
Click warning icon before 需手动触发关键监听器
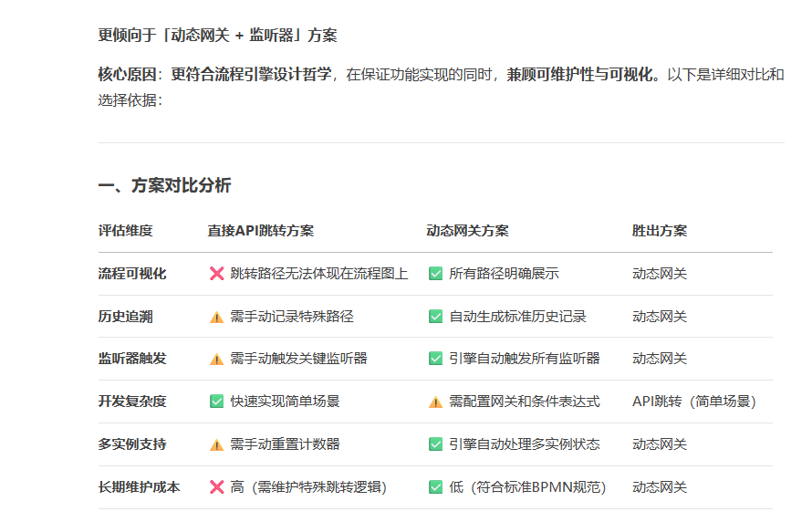tap(216, 359)
